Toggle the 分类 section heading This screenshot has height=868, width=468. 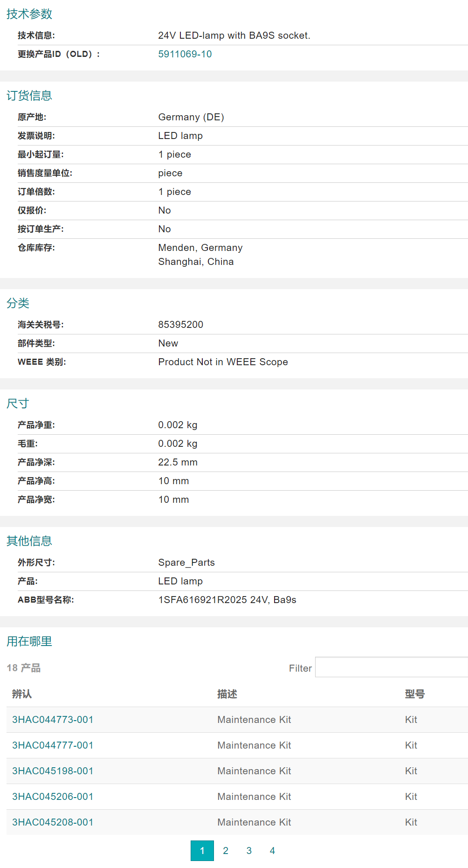click(x=18, y=303)
